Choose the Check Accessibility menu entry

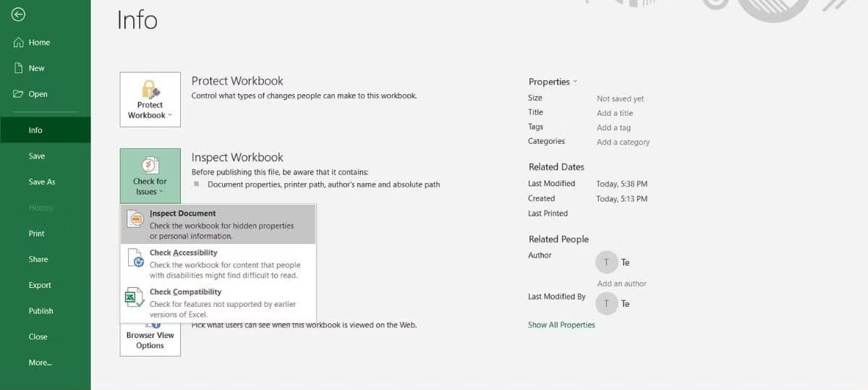pyautogui.click(x=218, y=263)
